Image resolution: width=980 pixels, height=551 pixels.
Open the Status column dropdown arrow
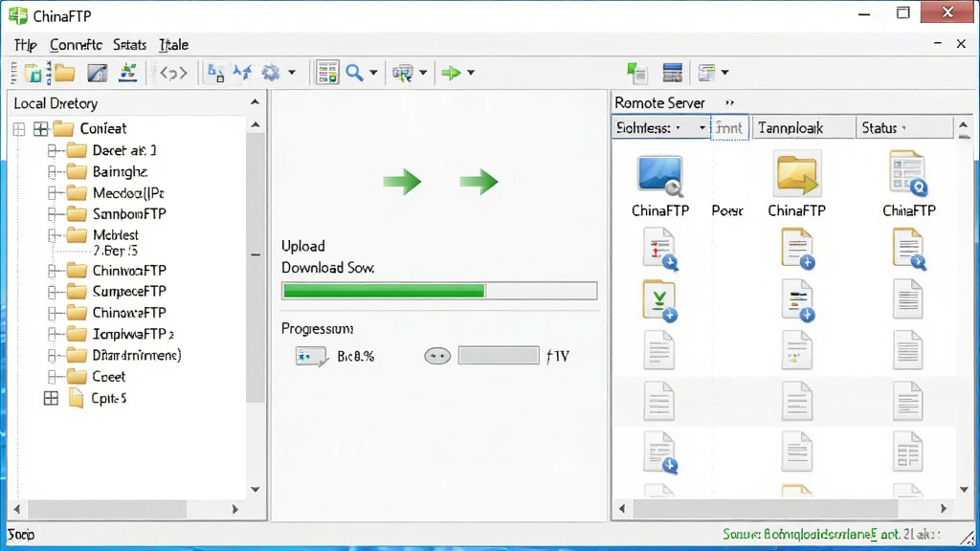coord(903,128)
